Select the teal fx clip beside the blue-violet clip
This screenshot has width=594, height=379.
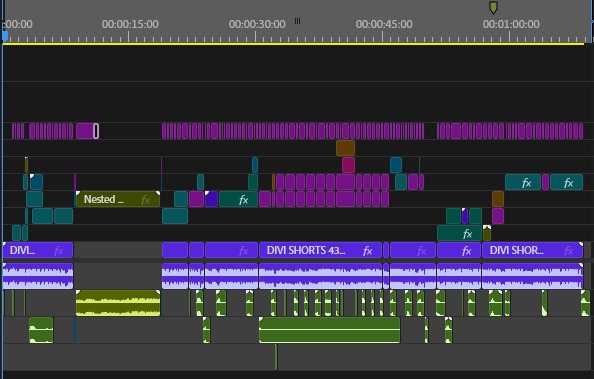(238, 199)
